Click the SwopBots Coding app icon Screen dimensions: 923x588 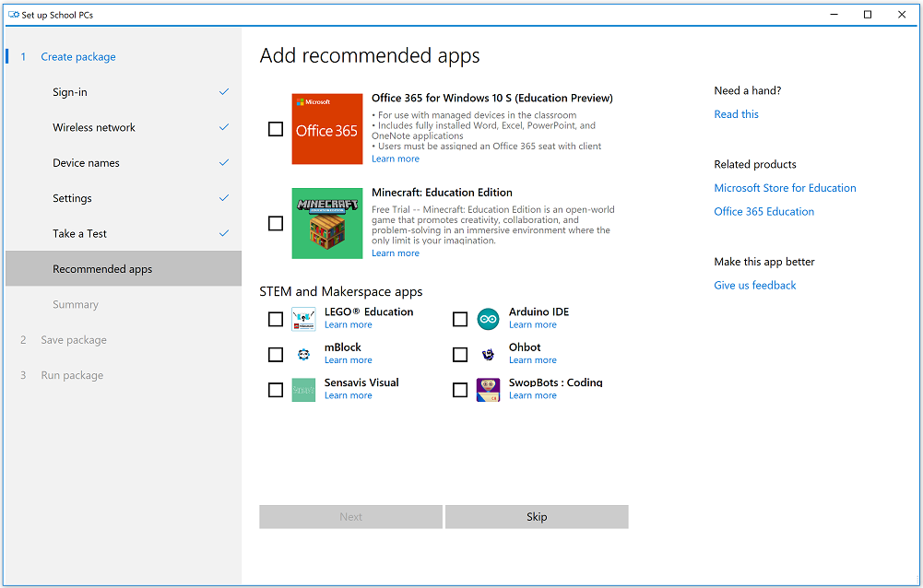[x=488, y=390]
